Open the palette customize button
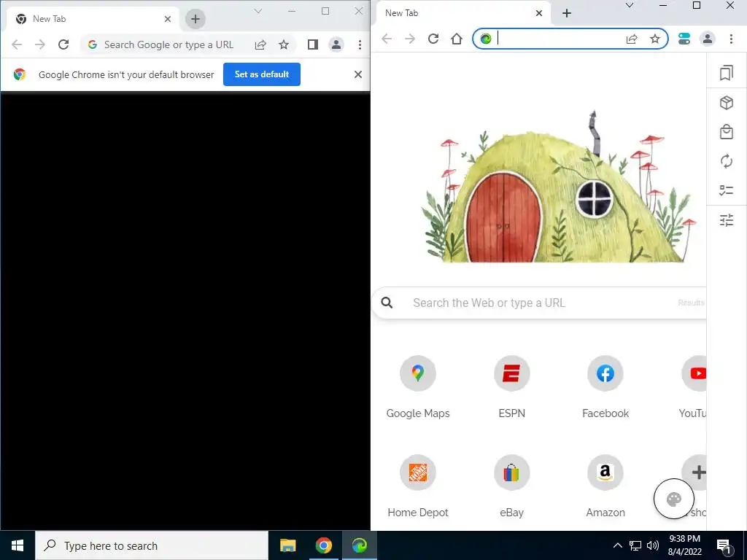747x560 pixels. (x=673, y=499)
